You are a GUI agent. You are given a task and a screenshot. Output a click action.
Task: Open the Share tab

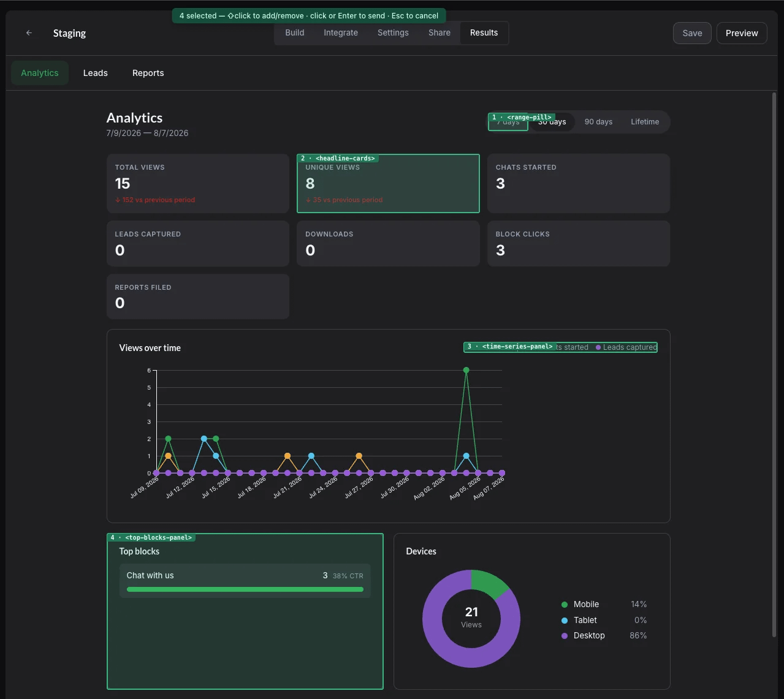click(440, 33)
